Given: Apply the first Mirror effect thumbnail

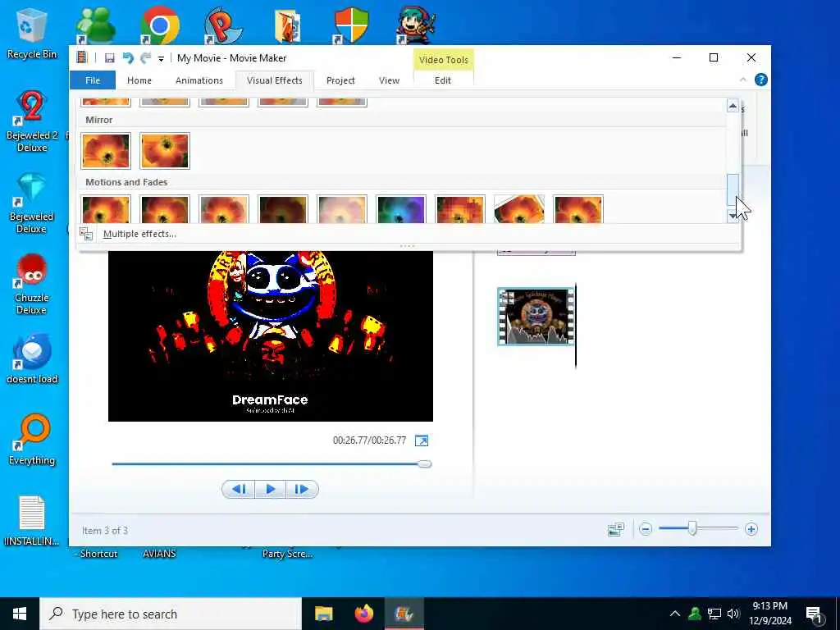Looking at the screenshot, I should 106,151.
